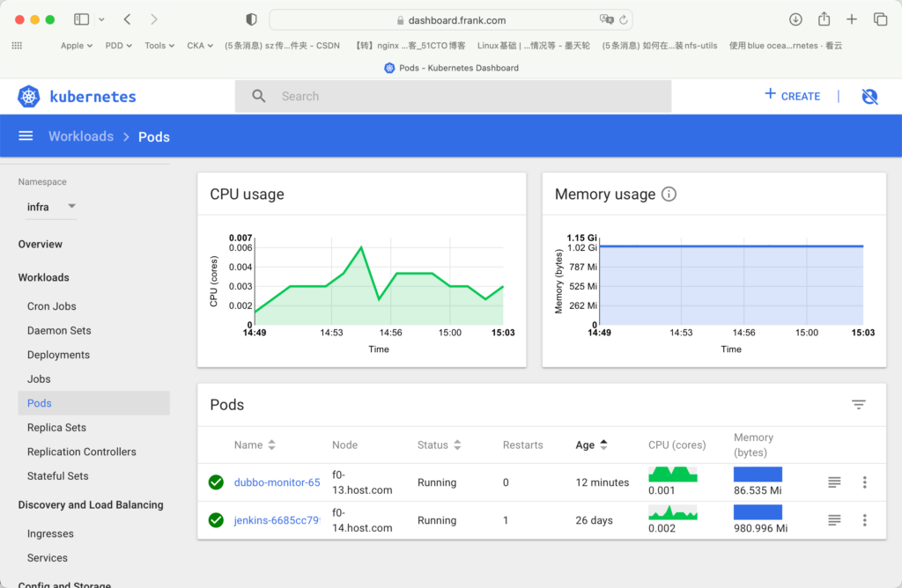Open Discovery and Load Balancing heading
This screenshot has width=902, height=588.
pos(91,504)
